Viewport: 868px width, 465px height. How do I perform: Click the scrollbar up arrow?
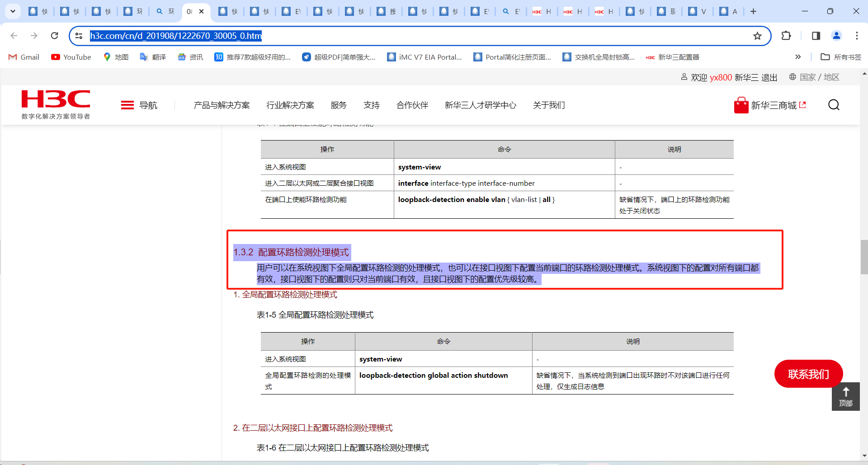[864, 73]
